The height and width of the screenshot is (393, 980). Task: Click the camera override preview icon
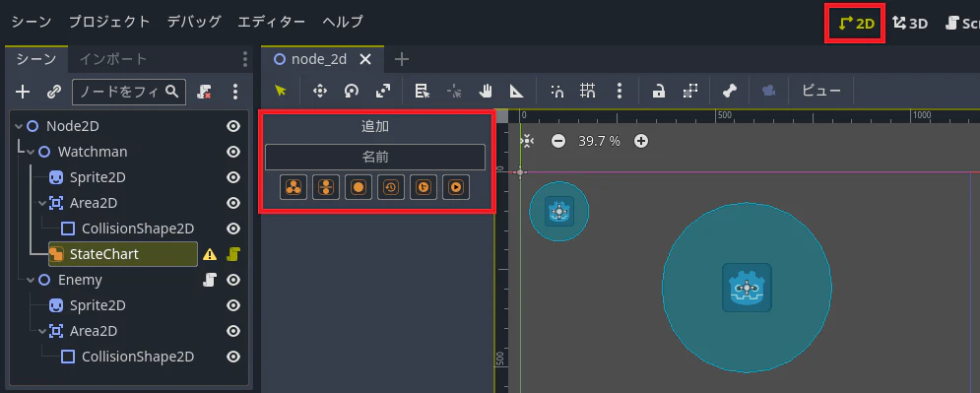pos(769,92)
